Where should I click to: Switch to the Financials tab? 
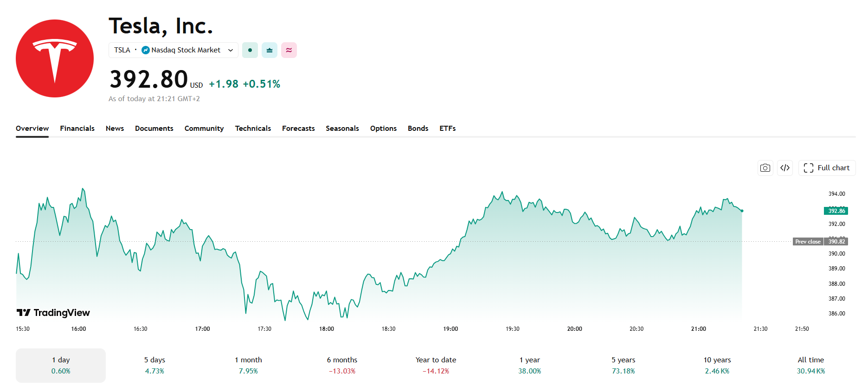tap(77, 129)
